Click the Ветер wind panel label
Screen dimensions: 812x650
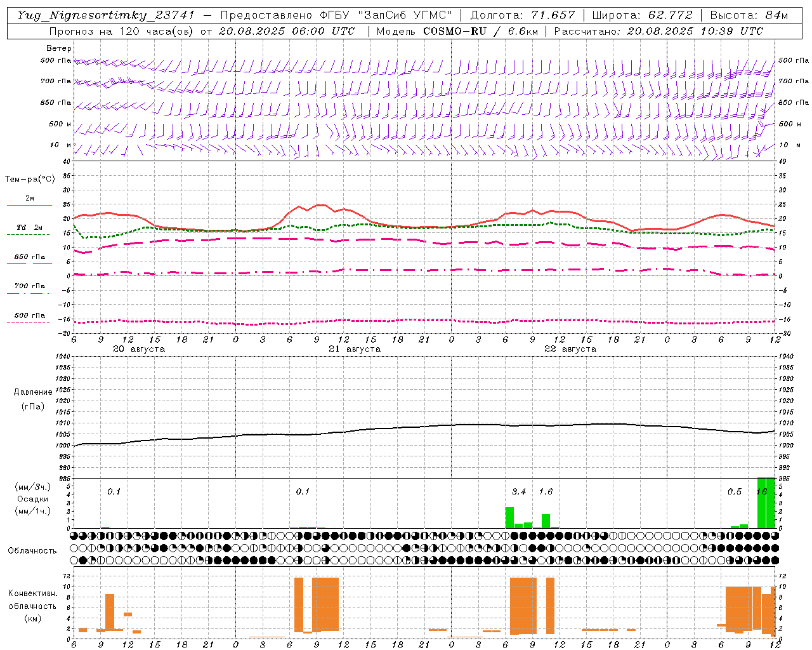pos(59,48)
